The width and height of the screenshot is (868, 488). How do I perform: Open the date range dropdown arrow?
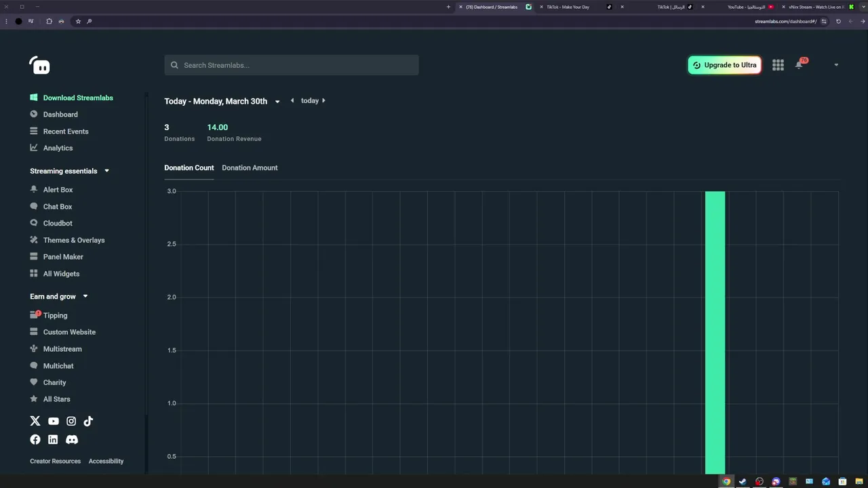coord(277,102)
